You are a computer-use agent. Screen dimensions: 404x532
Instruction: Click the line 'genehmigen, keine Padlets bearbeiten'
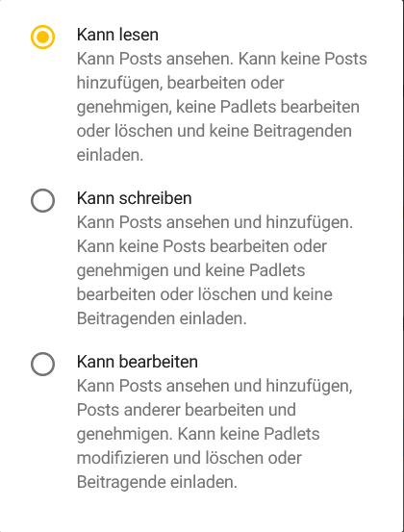pyautogui.click(x=218, y=107)
